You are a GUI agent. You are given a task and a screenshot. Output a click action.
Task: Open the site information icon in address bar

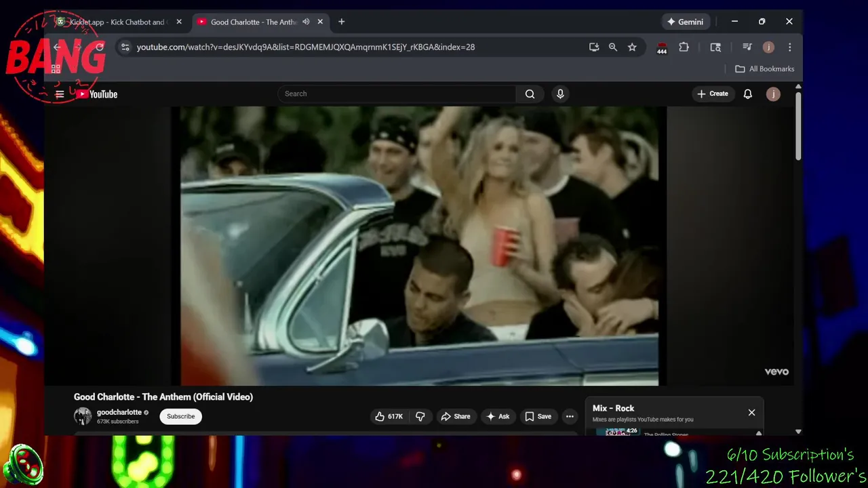(124, 47)
